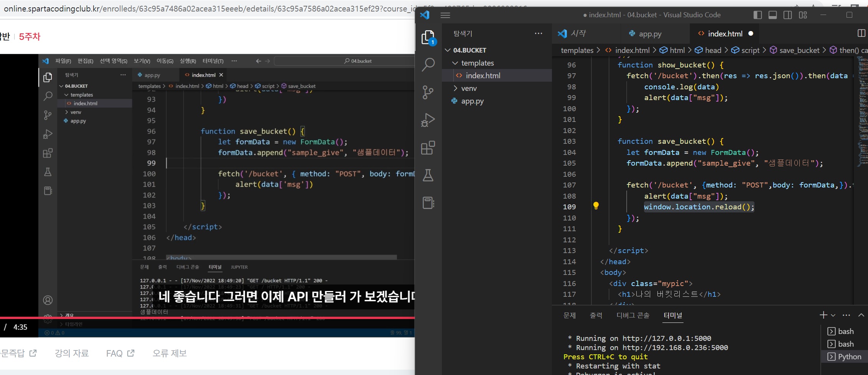Seek on the red video progress bar
This screenshot has width=868, height=375.
207,317
